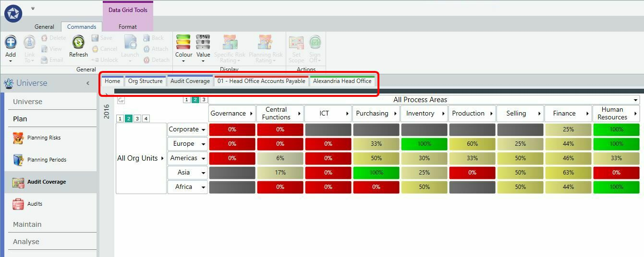Switch to the Org Structure tab

(x=145, y=81)
